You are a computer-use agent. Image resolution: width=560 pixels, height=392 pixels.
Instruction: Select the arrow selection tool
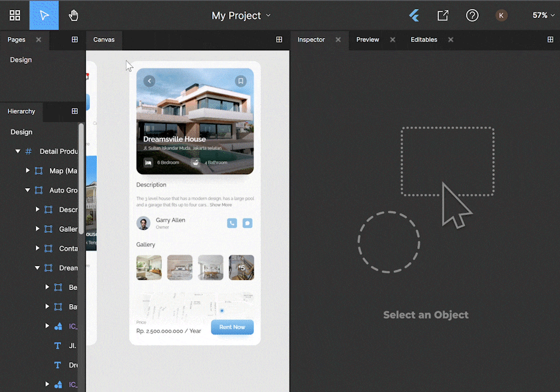point(43,15)
